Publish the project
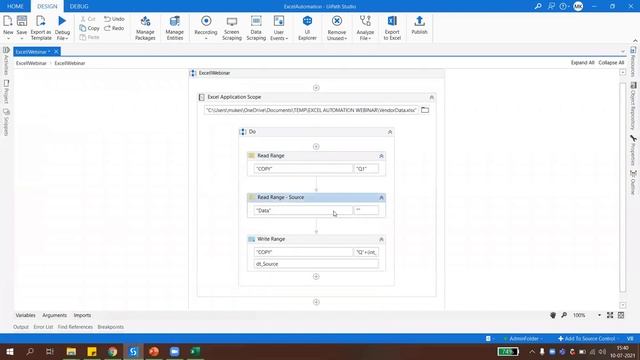640x360 pixels. [419, 24]
